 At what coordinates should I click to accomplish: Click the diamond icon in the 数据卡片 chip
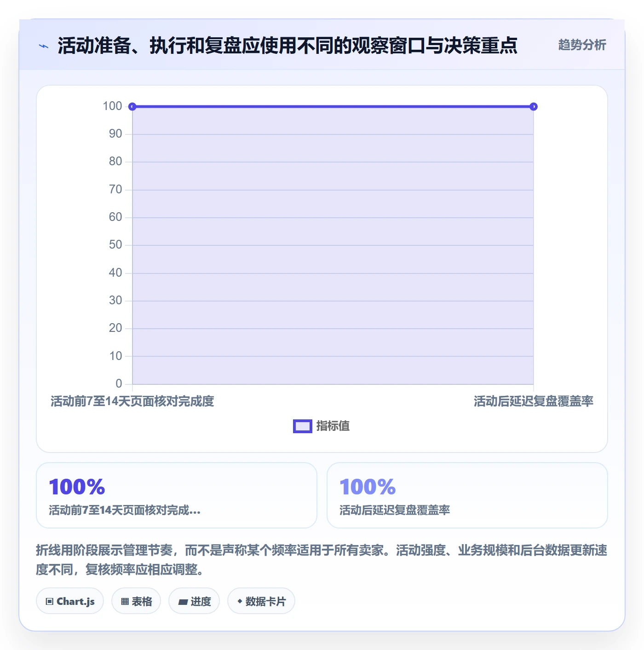(240, 601)
